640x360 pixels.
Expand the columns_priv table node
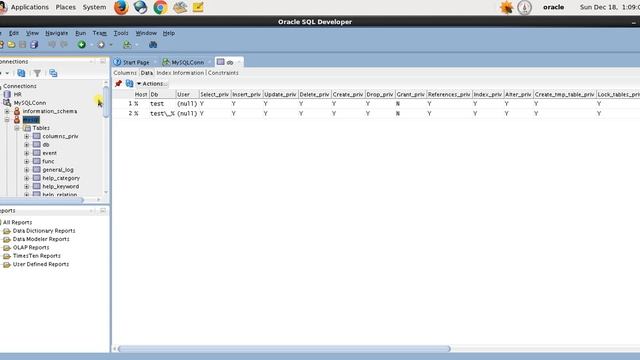27,136
